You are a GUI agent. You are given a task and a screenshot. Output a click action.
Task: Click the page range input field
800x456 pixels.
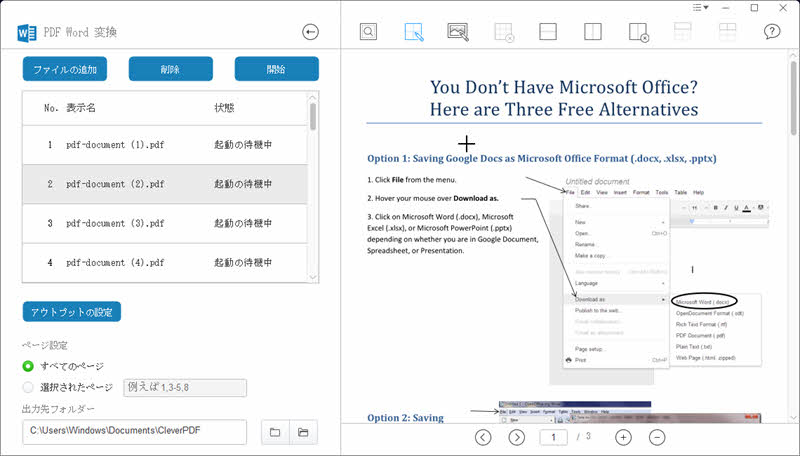(x=185, y=388)
